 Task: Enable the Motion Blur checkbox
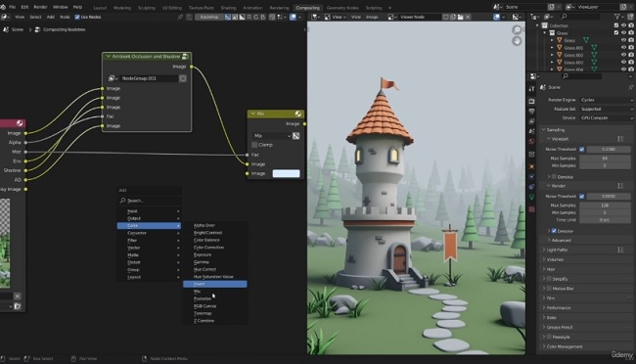[x=549, y=289]
